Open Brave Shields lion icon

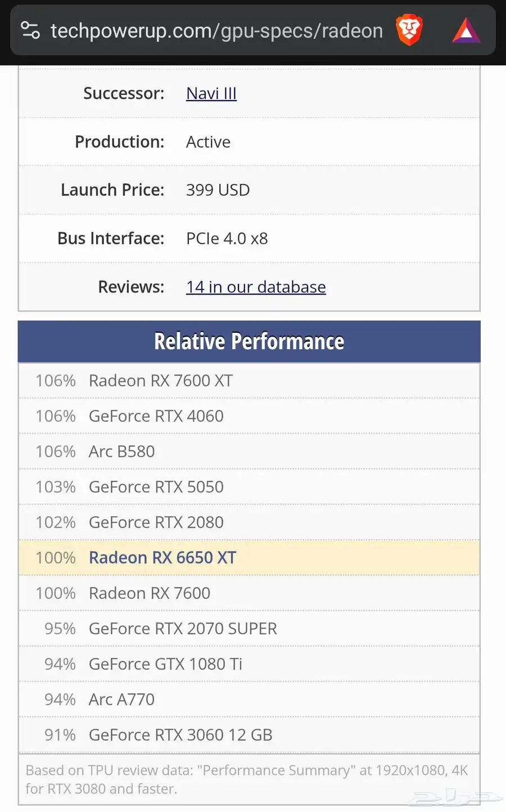click(409, 30)
